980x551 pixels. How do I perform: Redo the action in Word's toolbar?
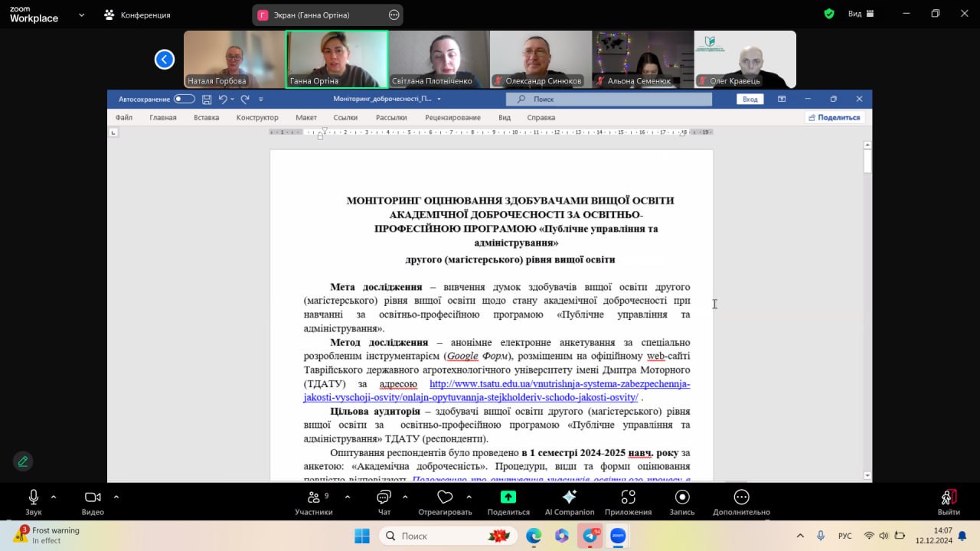(245, 99)
